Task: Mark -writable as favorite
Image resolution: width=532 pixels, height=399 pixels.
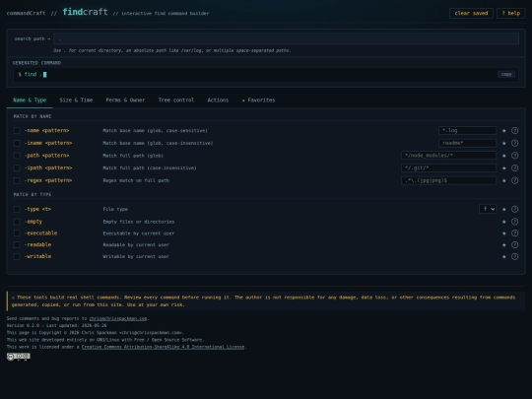Action: [x=503, y=257]
